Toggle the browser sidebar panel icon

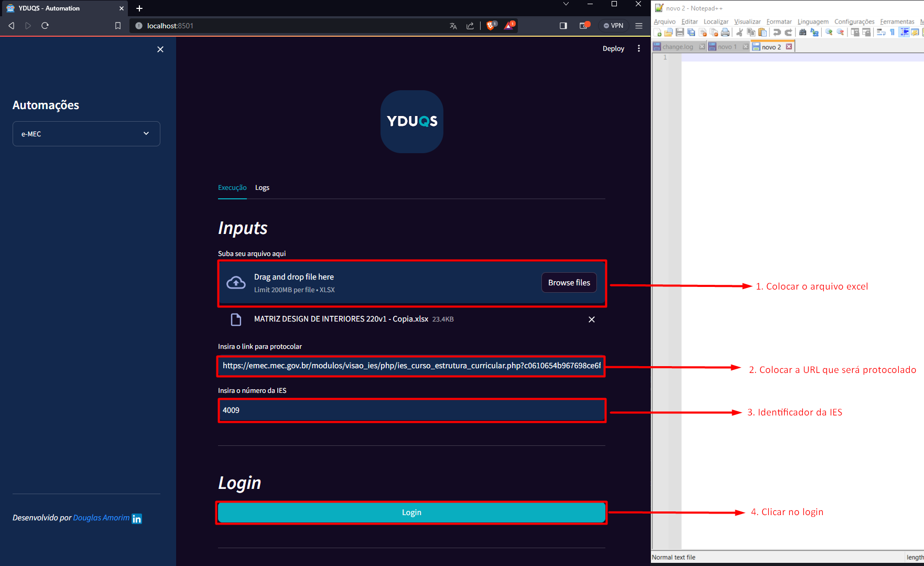[x=563, y=26]
